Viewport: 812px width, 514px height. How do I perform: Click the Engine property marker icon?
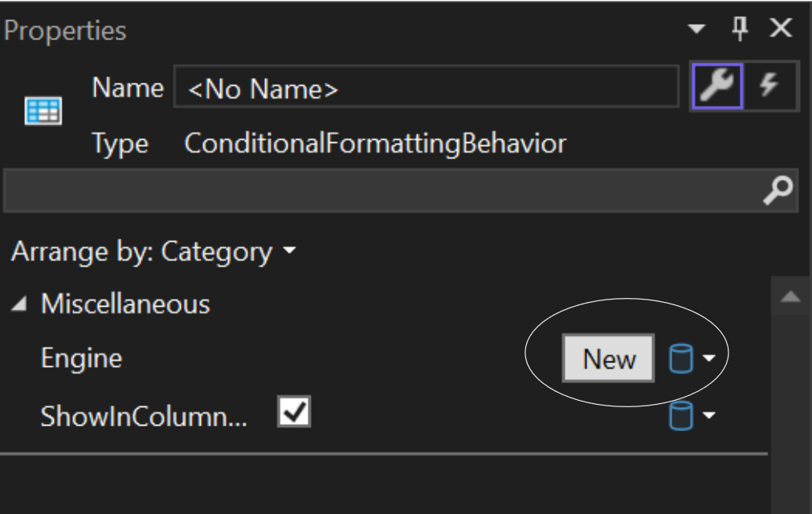click(x=680, y=359)
